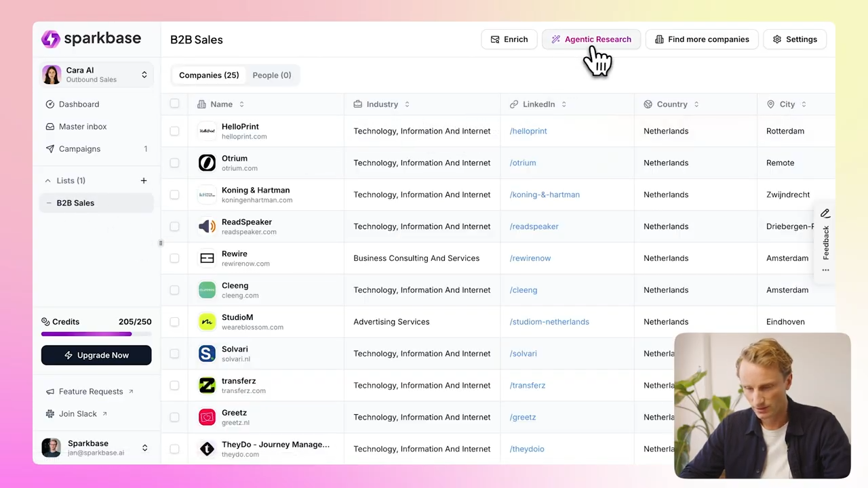Select the Solvari row checkbox
This screenshot has height=488, width=868.
(174, 354)
